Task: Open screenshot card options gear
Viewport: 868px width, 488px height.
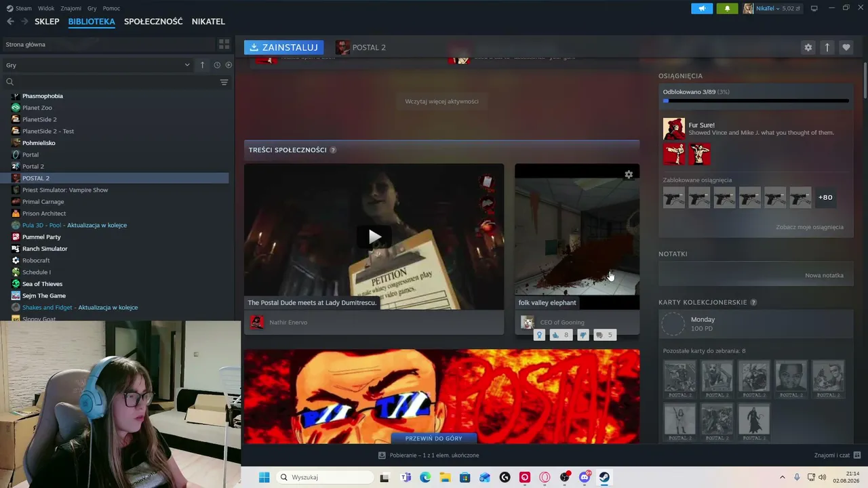Action: coord(629,174)
